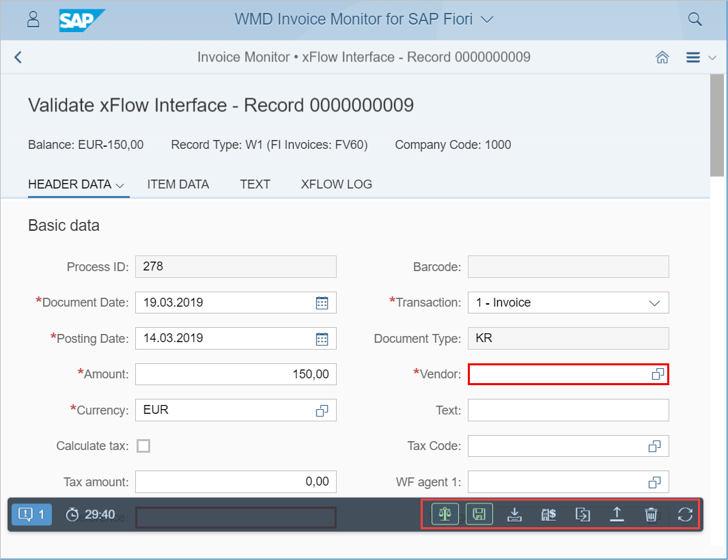Expand the app title dropdown chevron
The image size is (728, 560).
(x=487, y=19)
